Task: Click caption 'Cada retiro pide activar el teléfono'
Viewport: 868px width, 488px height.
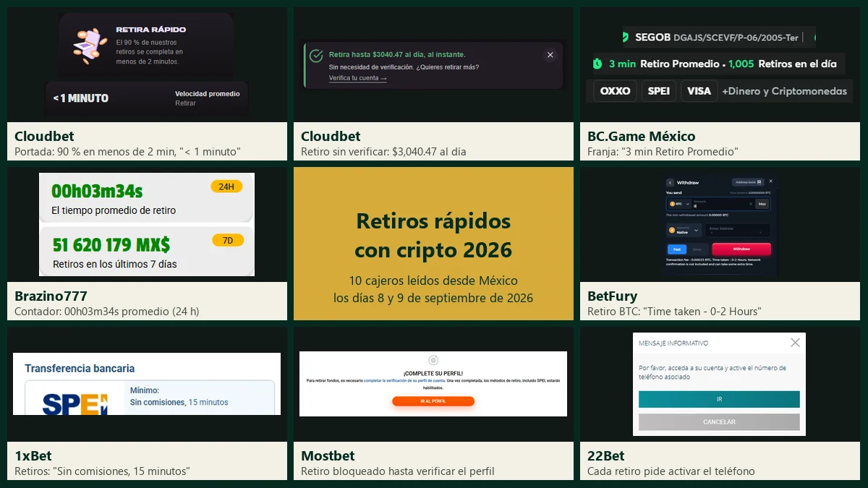Action: (x=671, y=471)
